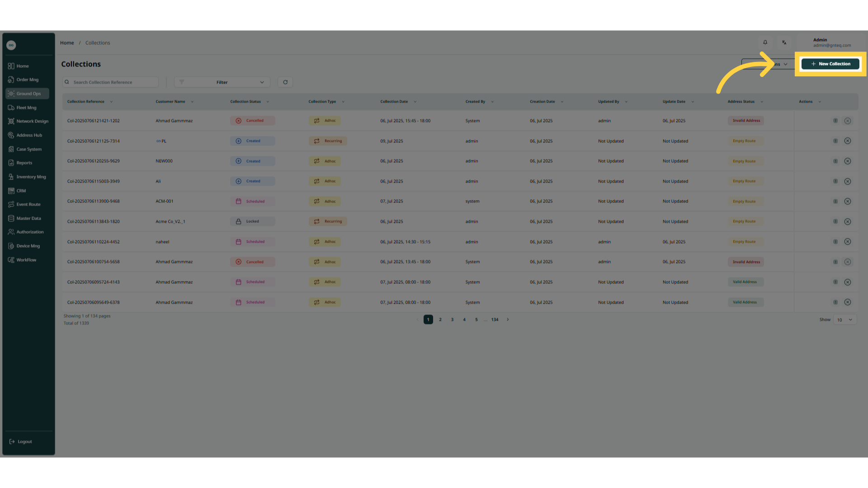Screen dimensions: 868x488
Task: Expand Customer Name column sort chevron
Action: [x=192, y=102]
